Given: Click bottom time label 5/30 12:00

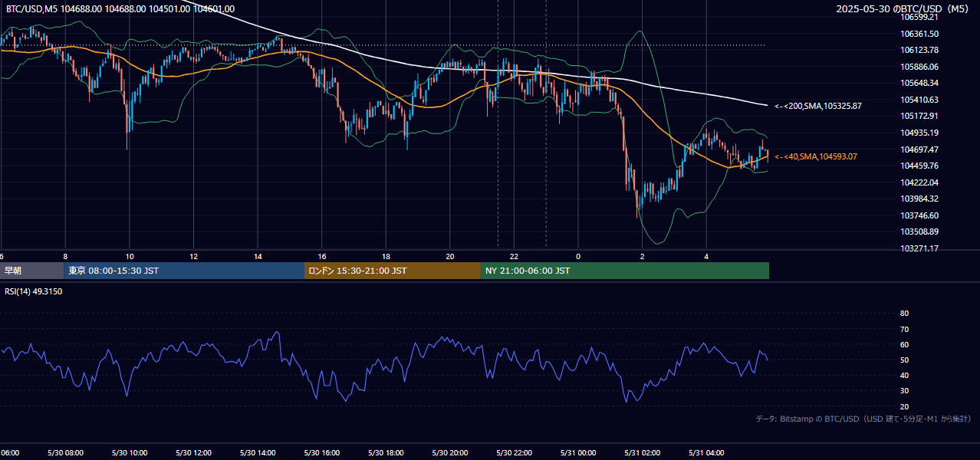Looking at the screenshot, I should click(194, 453).
